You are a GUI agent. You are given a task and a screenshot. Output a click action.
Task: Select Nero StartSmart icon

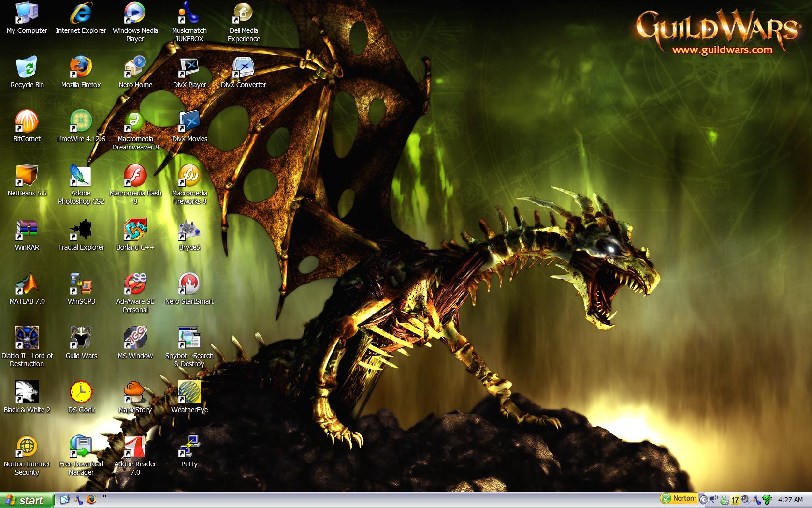tap(189, 290)
